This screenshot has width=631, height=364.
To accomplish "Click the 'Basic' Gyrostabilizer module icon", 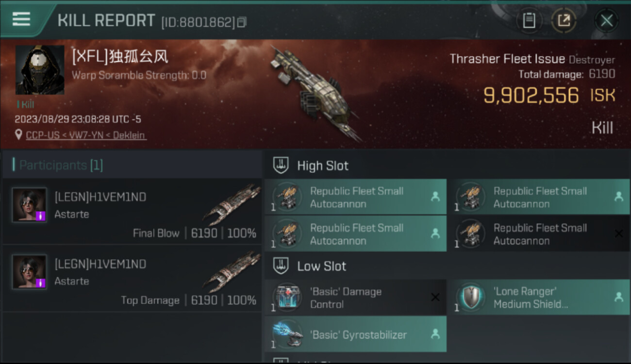I will pyautogui.click(x=287, y=334).
